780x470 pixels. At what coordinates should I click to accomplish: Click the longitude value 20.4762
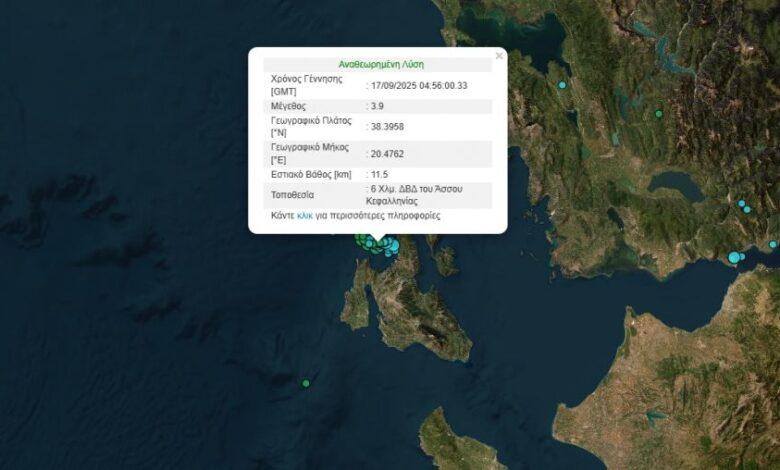(x=387, y=154)
